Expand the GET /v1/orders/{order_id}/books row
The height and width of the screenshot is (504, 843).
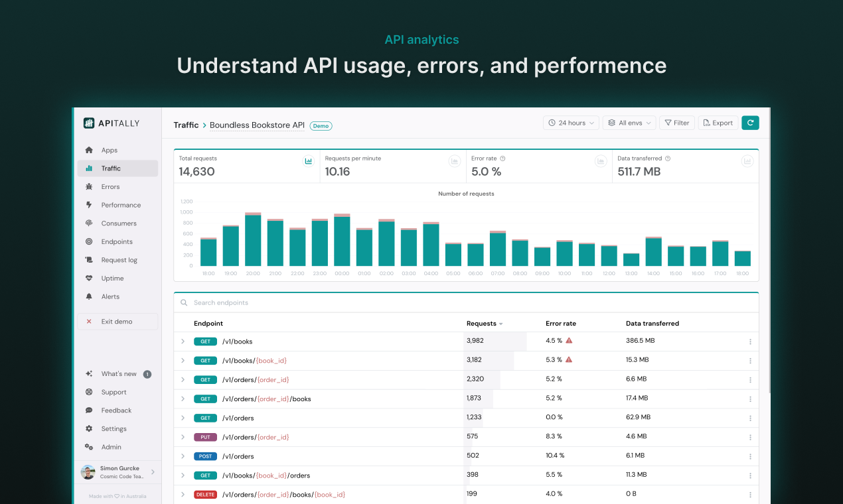[x=183, y=399]
